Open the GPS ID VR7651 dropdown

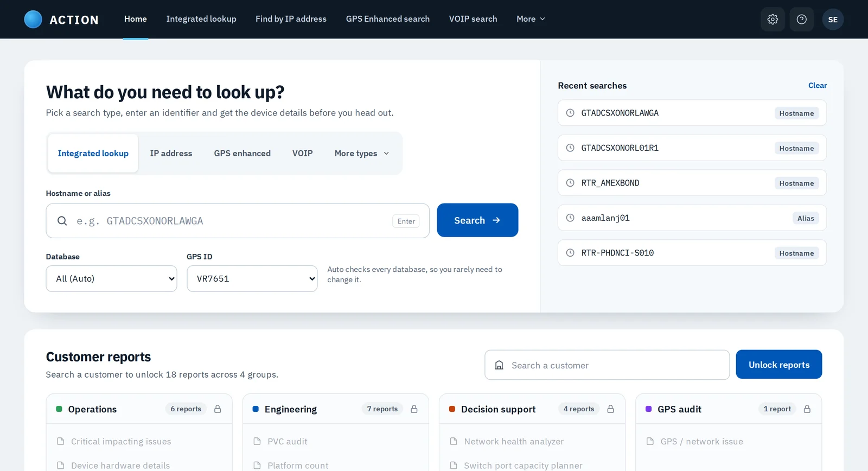coord(252,278)
